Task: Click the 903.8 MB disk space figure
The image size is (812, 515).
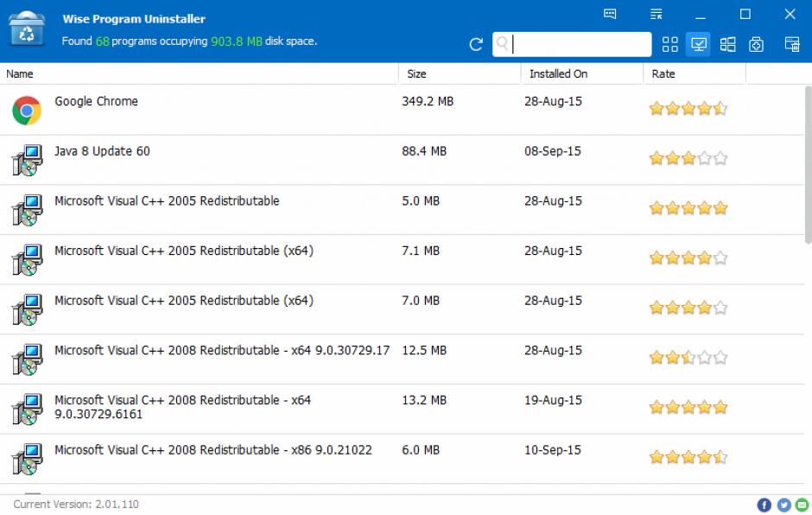Action: (x=236, y=41)
